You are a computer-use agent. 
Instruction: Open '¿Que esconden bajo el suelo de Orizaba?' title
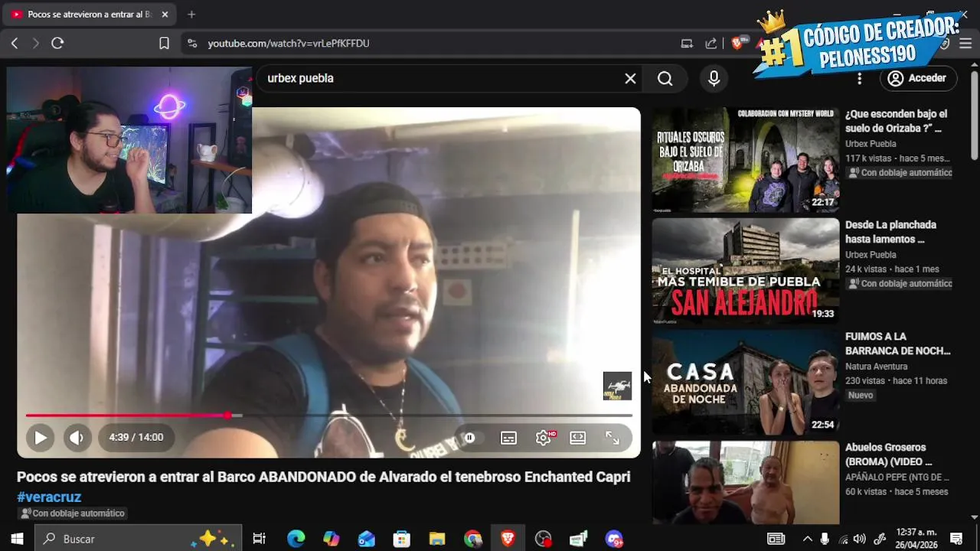(897, 121)
